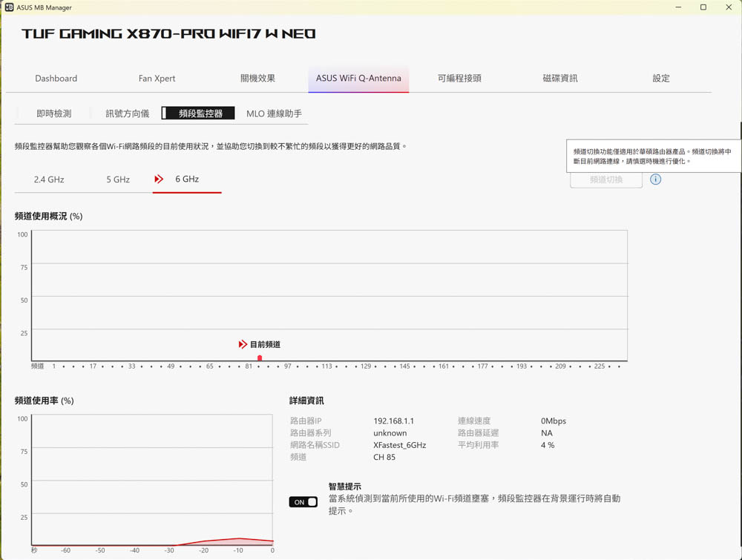Click the info icon beside channel switch

point(655,179)
